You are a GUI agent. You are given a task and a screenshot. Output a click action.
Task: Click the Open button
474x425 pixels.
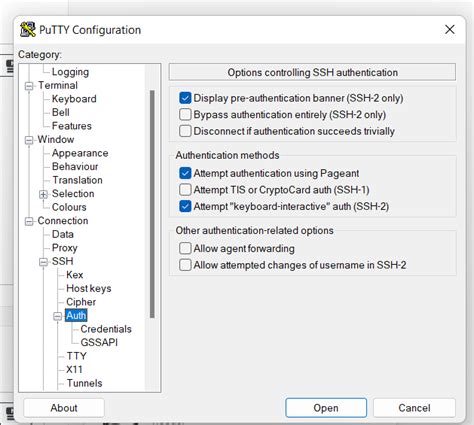click(x=326, y=408)
